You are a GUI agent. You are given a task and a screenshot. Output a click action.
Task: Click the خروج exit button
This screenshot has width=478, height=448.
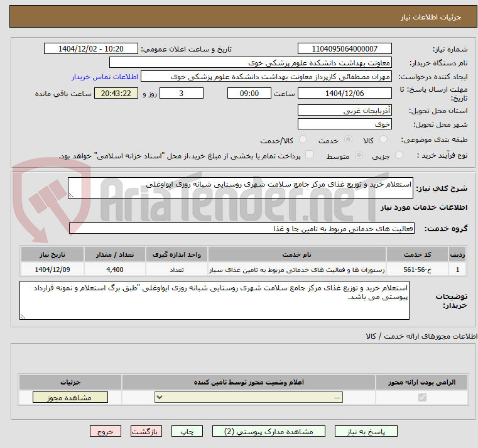tap(105, 431)
